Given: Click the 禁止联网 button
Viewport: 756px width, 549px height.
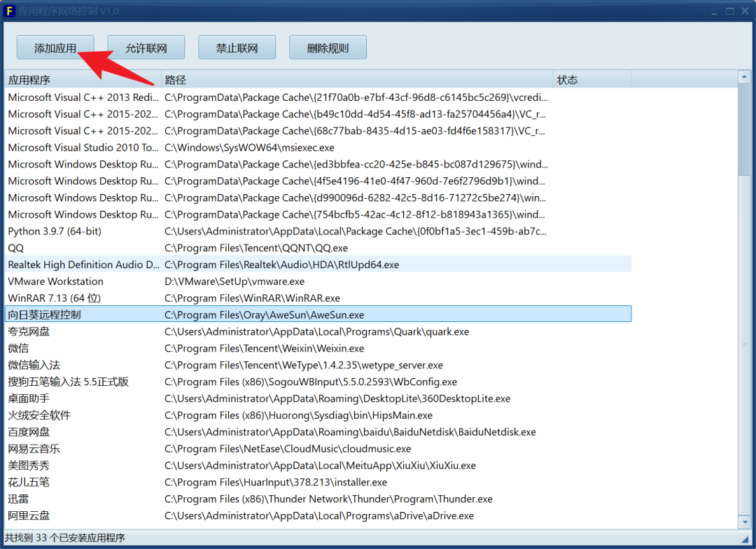Looking at the screenshot, I should (x=237, y=48).
